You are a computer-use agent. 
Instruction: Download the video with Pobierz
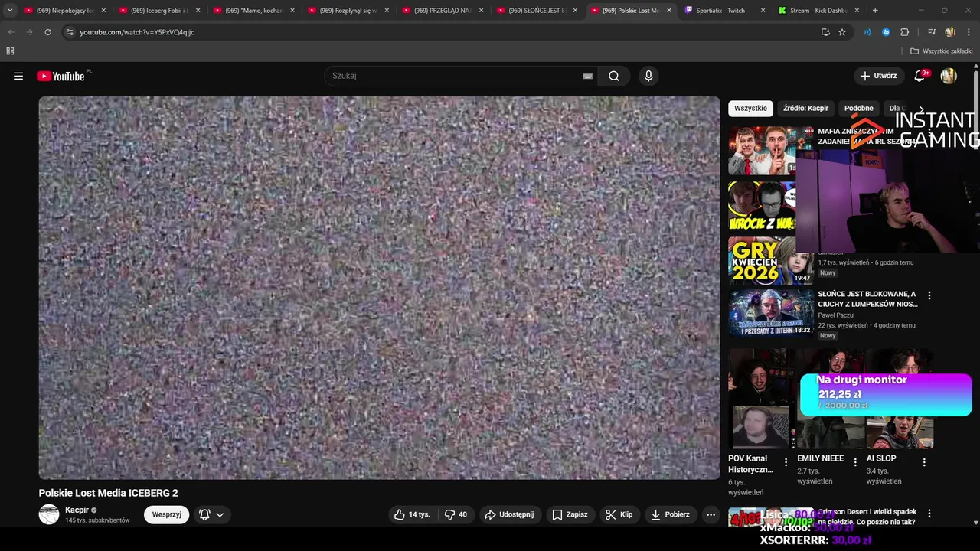(x=671, y=514)
